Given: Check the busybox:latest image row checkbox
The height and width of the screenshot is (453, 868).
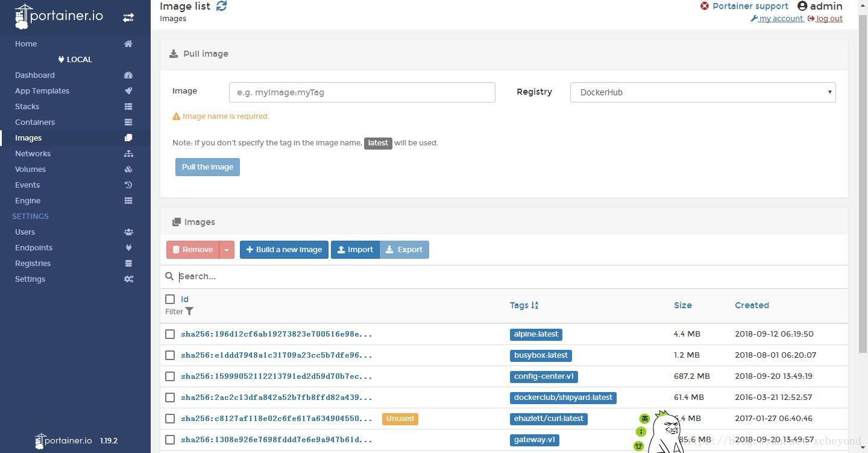Looking at the screenshot, I should (170, 355).
